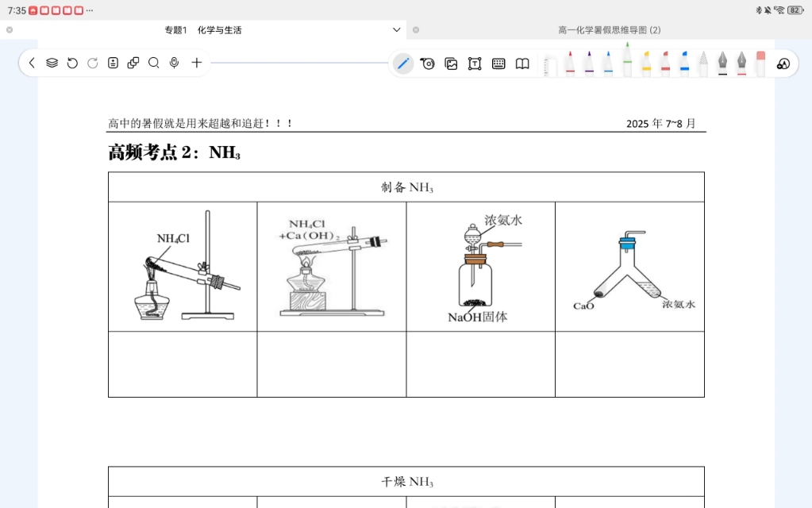This screenshot has width=812, height=508.
Task: Choose the green raised pencil
Action: [627, 60]
